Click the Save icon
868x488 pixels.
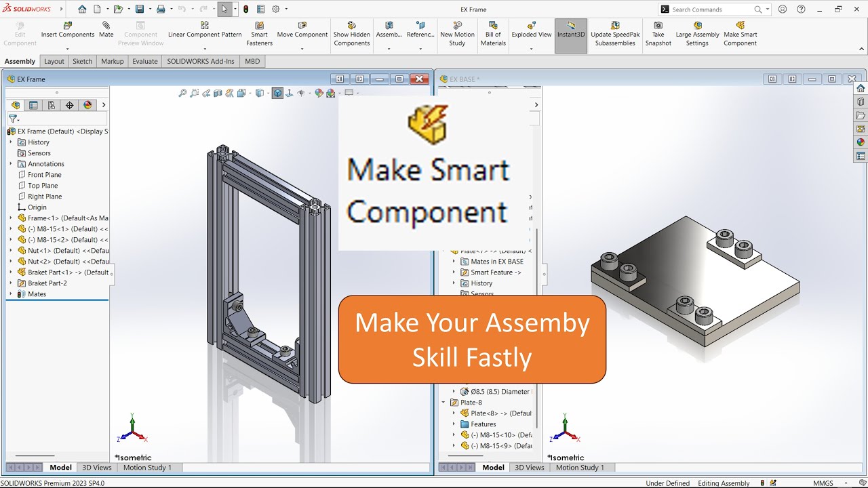click(139, 9)
